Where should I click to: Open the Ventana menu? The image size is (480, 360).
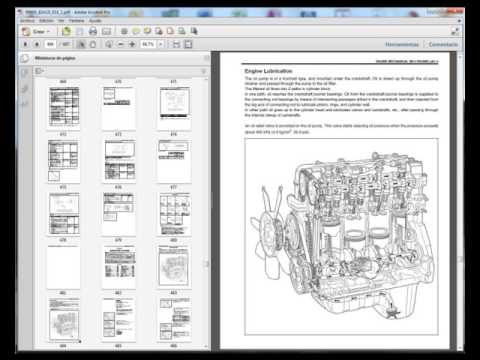[77, 21]
